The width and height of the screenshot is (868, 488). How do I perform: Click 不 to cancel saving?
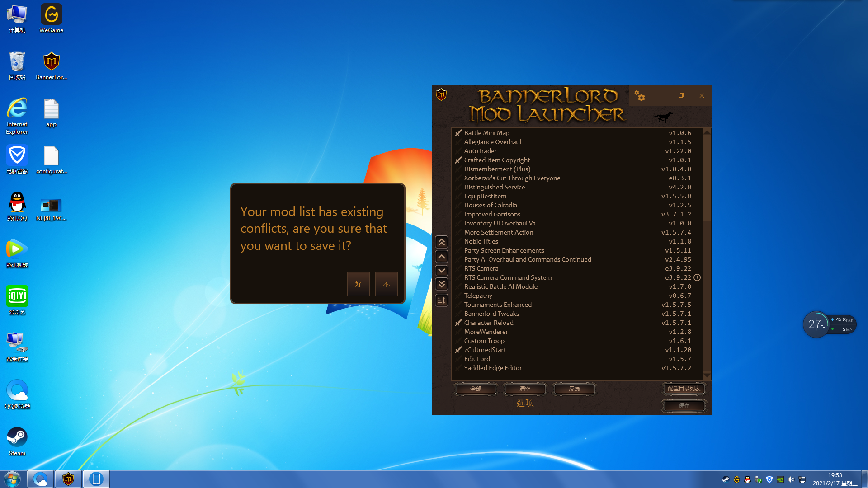tap(387, 284)
